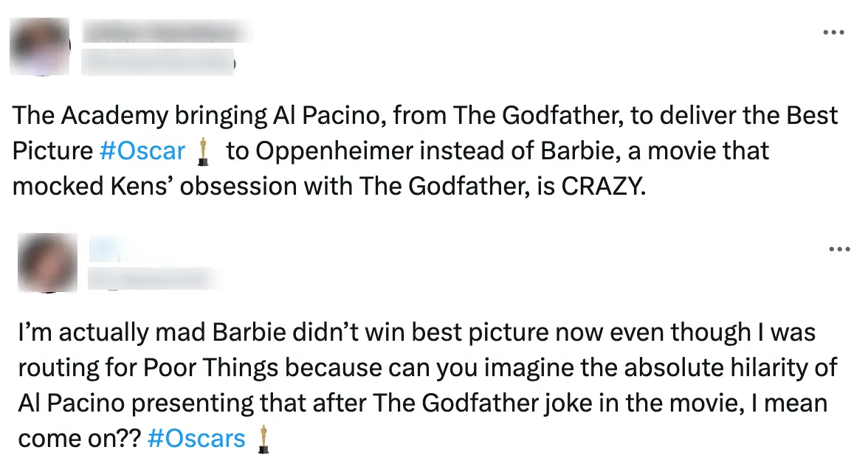
Task: Click the trophy emoji next to #Oscars
Action: click(263, 438)
